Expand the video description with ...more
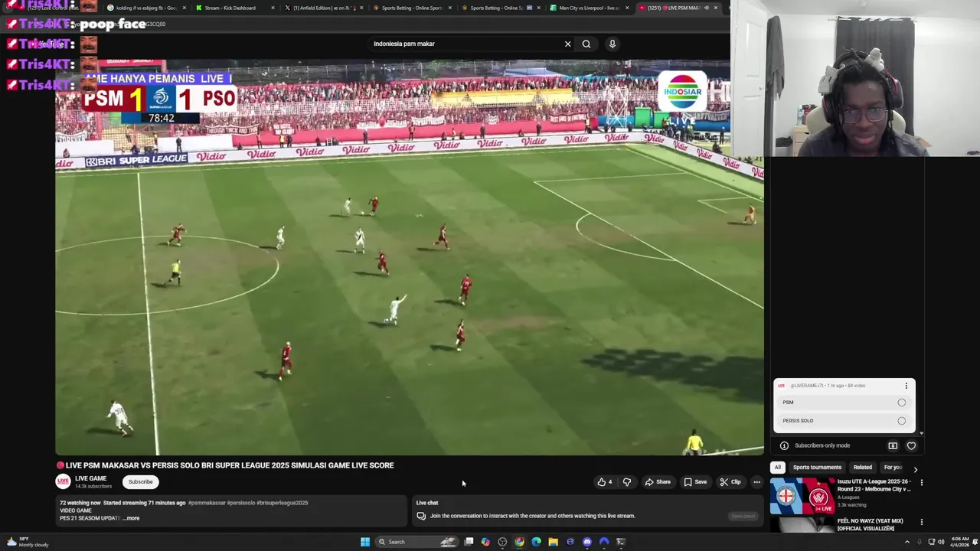This screenshot has width=980, height=551. tap(131, 518)
